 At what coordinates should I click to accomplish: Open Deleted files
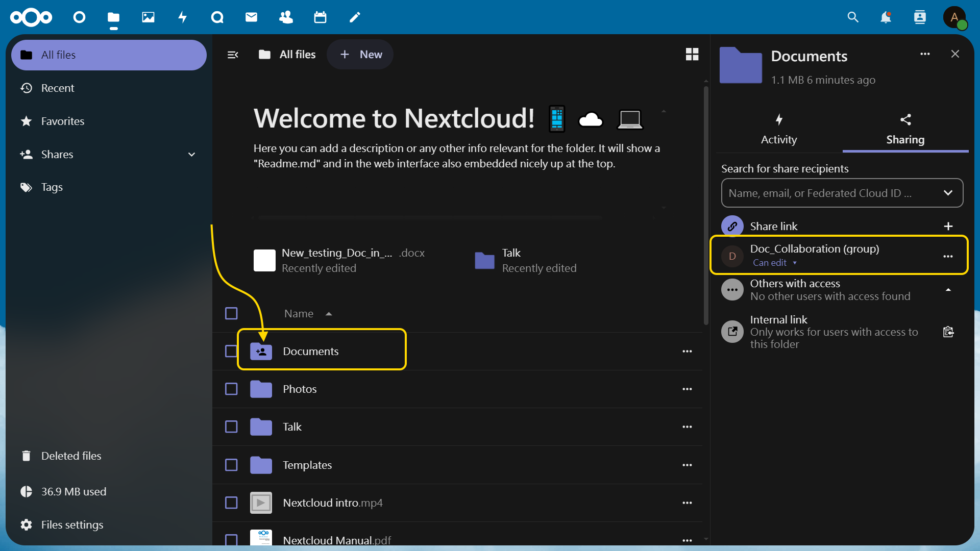tap(109, 456)
